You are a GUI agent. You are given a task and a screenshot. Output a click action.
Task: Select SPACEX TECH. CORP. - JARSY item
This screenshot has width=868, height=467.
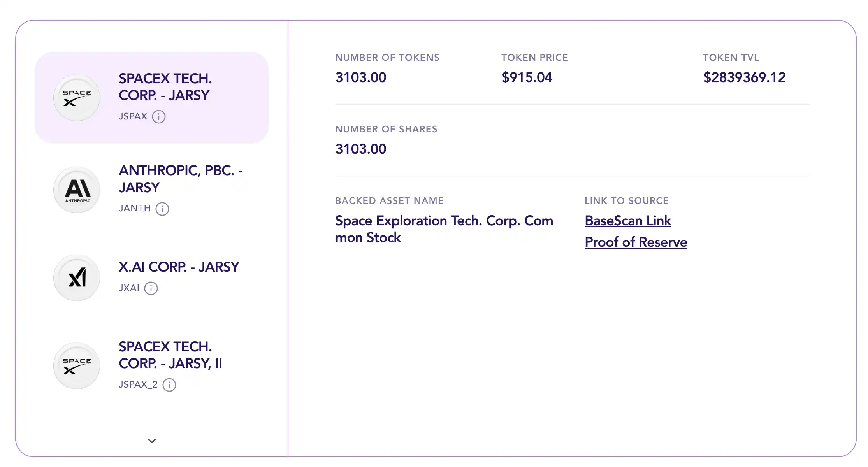point(165,87)
